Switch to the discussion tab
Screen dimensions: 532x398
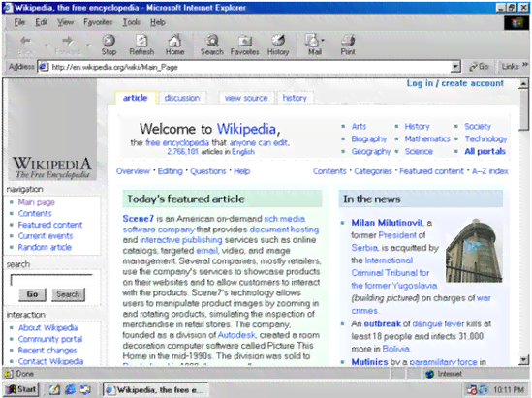(x=182, y=98)
